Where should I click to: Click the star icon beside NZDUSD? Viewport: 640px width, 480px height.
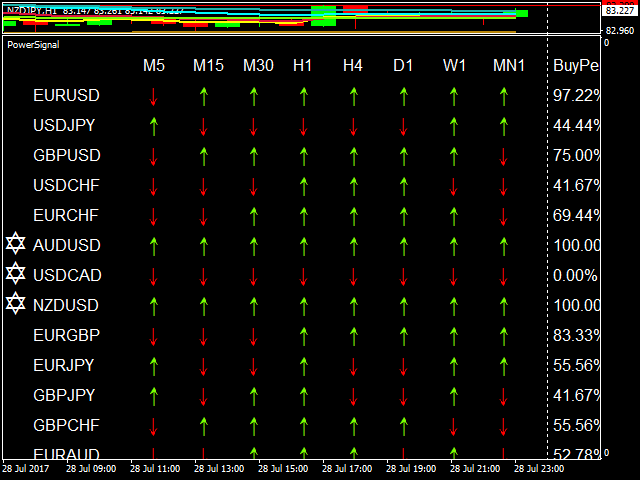pyautogui.click(x=15, y=304)
